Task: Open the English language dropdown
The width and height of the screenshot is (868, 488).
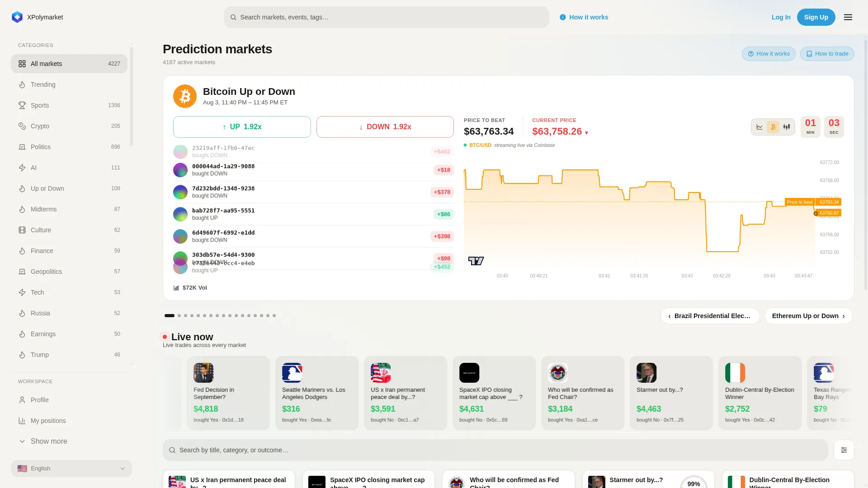Action: point(71,469)
